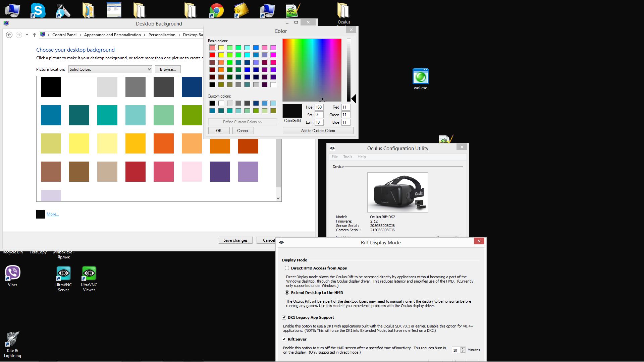Click Appearance and Personalization breadcrumb

(x=112, y=35)
